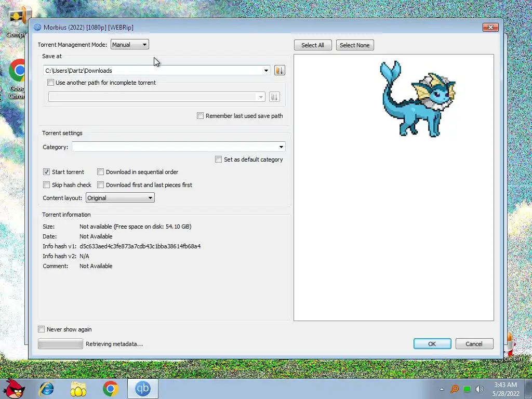Enable Download first and last pieces first

pos(100,184)
